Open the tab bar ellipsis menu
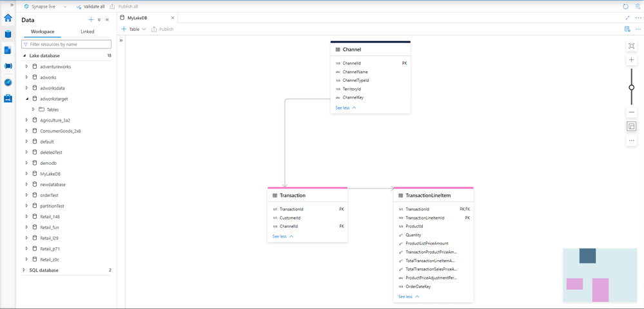The height and width of the screenshot is (309, 644). 638,17
